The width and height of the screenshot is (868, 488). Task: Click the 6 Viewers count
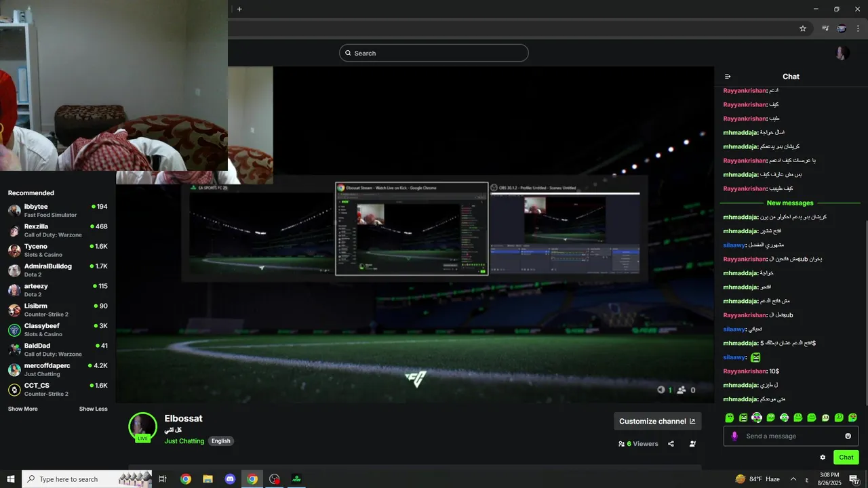click(642, 444)
